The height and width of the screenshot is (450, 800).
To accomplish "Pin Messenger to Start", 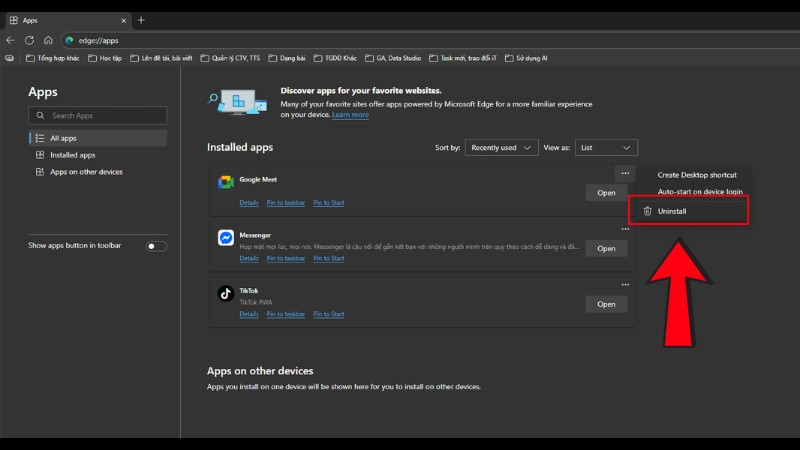I will [x=329, y=259].
